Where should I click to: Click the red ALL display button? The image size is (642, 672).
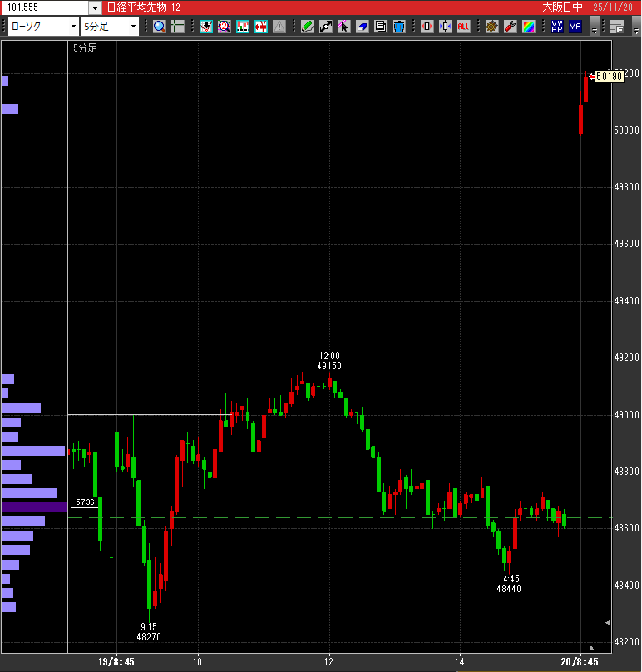(x=463, y=27)
